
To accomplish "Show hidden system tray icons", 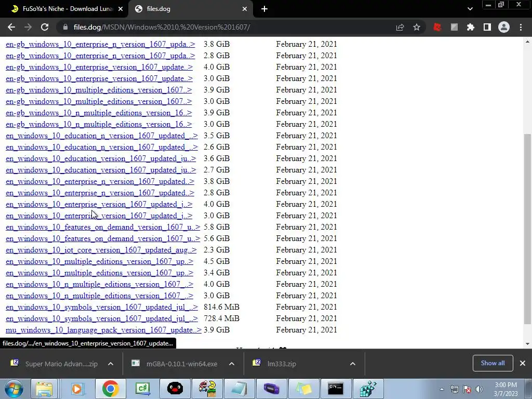I will [442, 389].
